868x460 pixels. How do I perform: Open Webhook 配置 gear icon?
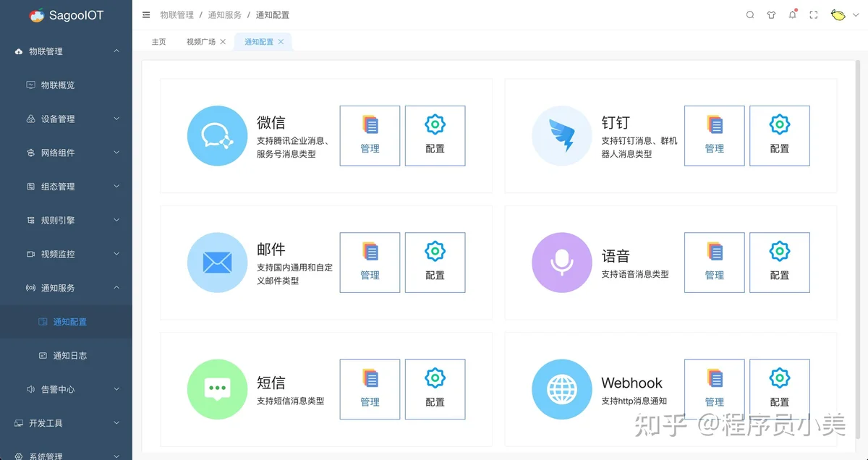tap(780, 378)
